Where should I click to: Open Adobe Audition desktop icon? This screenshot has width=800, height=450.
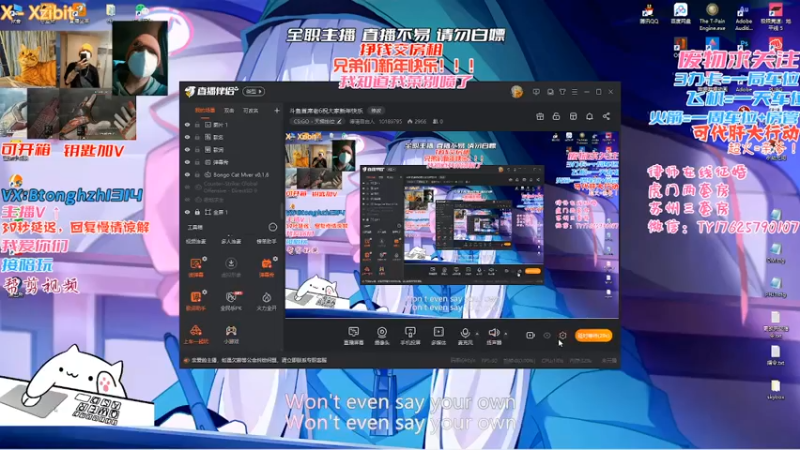point(744,17)
